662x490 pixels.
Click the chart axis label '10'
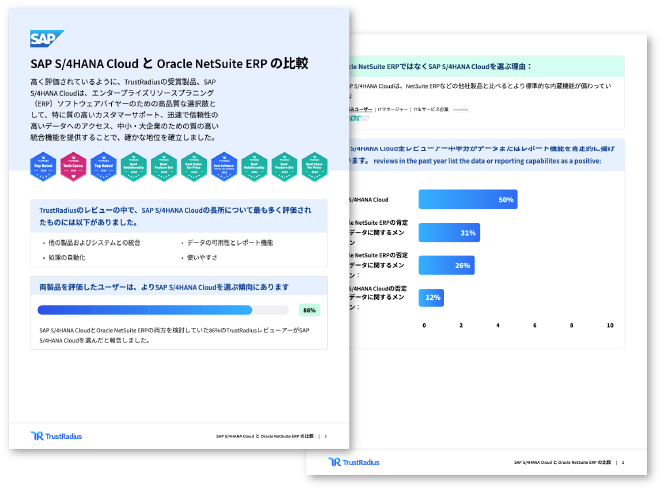coord(610,325)
